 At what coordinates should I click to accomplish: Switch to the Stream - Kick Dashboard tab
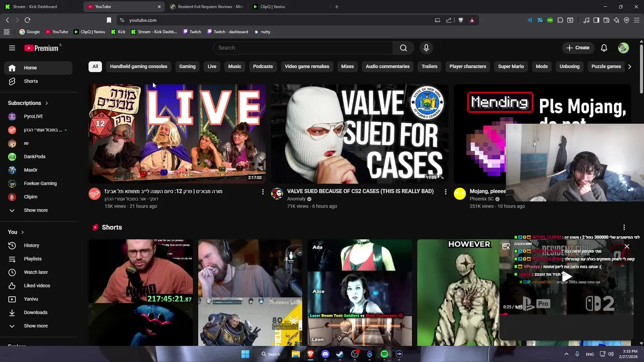pyautogui.click(x=38, y=7)
